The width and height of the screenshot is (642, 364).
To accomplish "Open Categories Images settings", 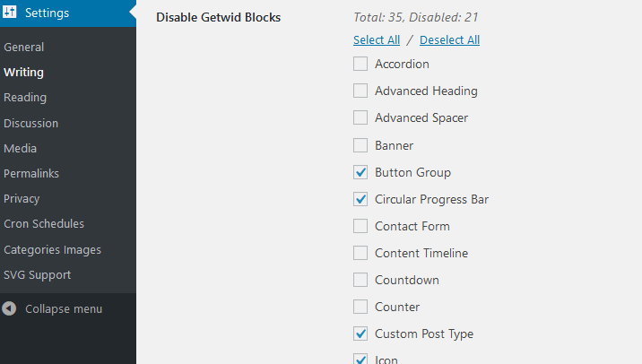I will [x=52, y=250].
